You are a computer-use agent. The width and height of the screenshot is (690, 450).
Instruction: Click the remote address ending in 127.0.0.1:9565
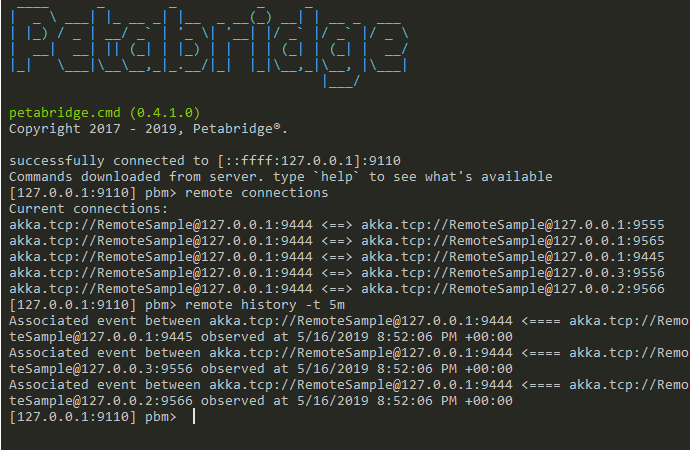[x=513, y=241]
